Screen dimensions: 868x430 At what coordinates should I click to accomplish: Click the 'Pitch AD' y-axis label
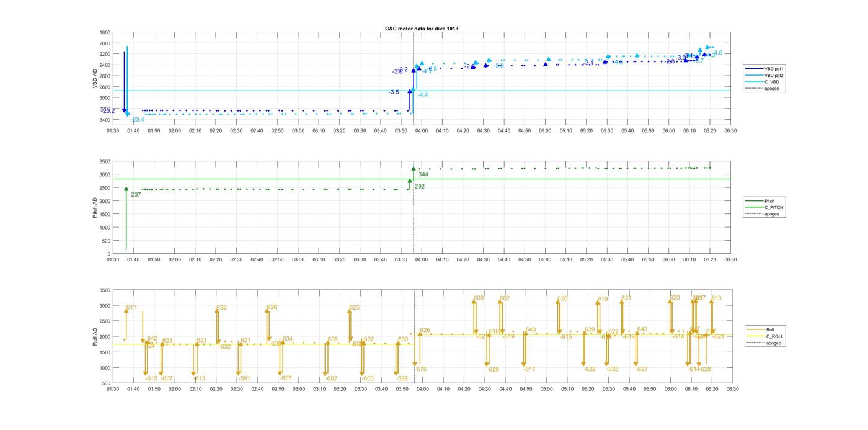95,208
